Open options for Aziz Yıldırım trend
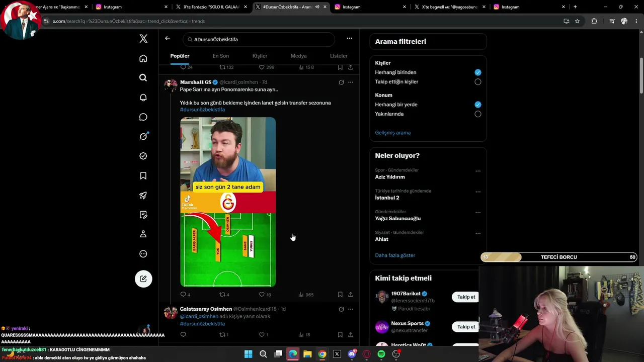644x362 pixels. (x=478, y=171)
